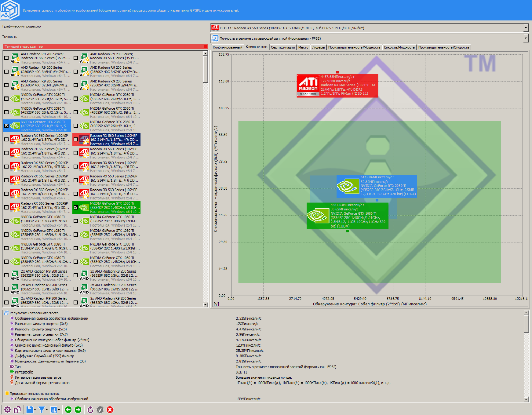532x415 pixels.
Task: Go forward with the green right arrow
Action: [78, 410]
